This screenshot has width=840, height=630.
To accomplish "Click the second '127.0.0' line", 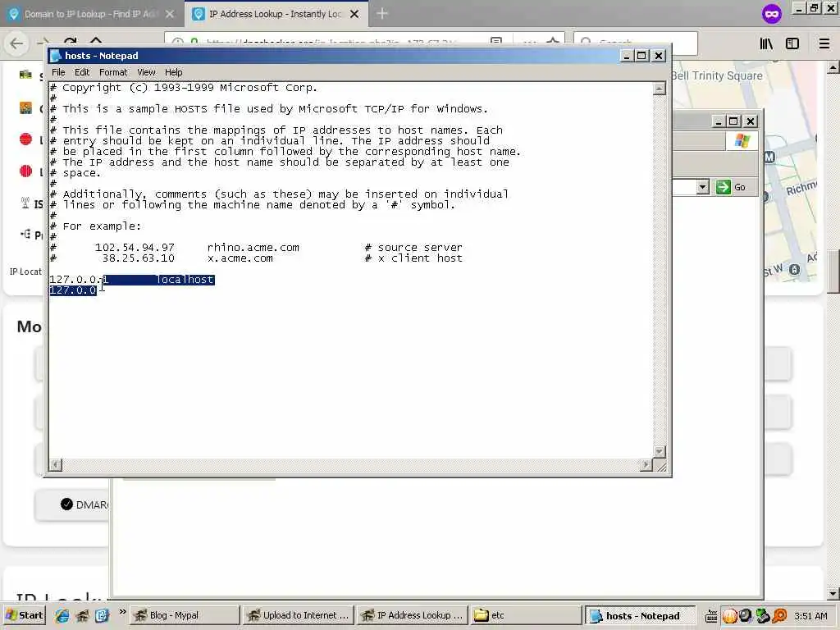I will (x=73, y=290).
